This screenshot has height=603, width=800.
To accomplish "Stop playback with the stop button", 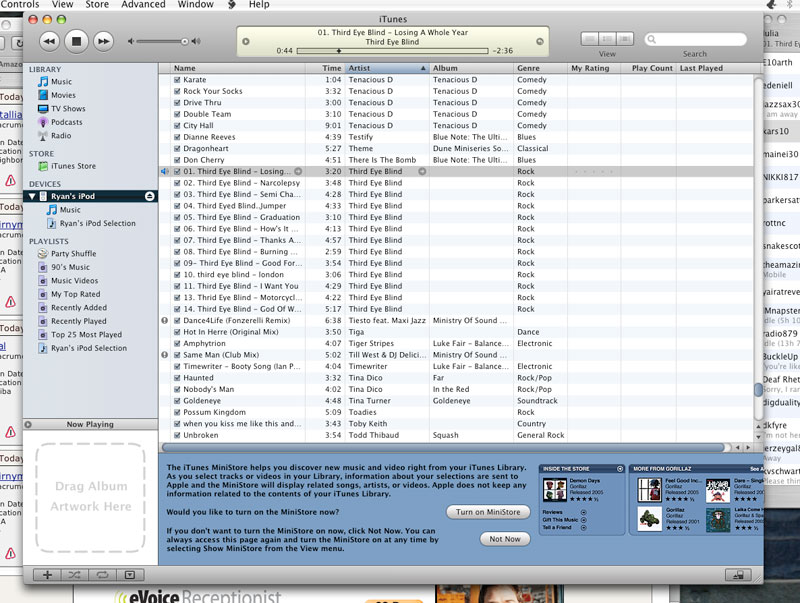I will (x=76, y=41).
